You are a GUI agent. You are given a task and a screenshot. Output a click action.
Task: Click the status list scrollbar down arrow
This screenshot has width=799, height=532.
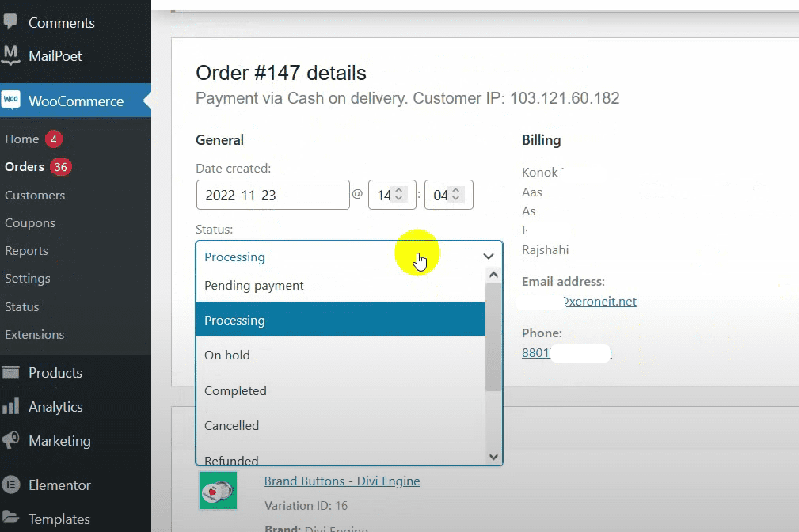tap(493, 457)
